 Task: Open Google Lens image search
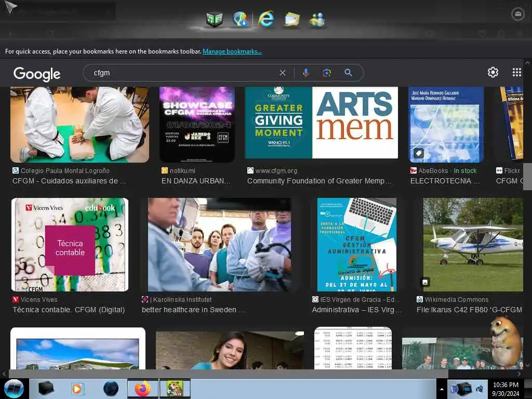pyautogui.click(x=327, y=73)
